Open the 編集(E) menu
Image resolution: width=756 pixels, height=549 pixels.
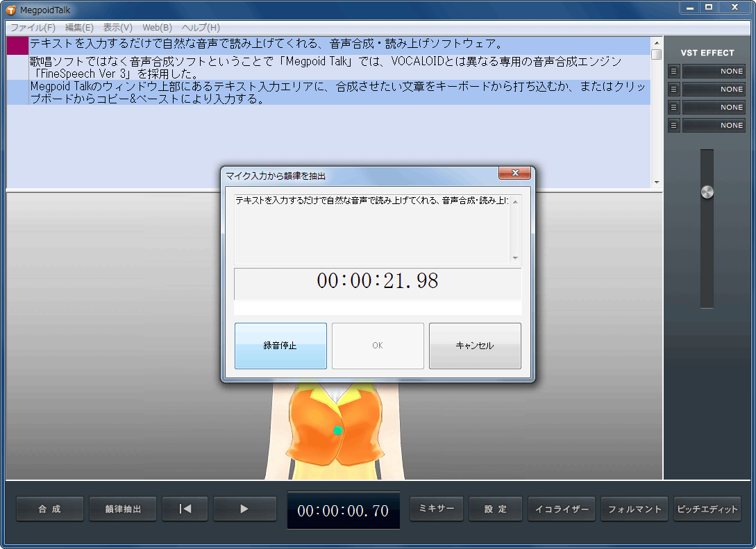(79, 28)
